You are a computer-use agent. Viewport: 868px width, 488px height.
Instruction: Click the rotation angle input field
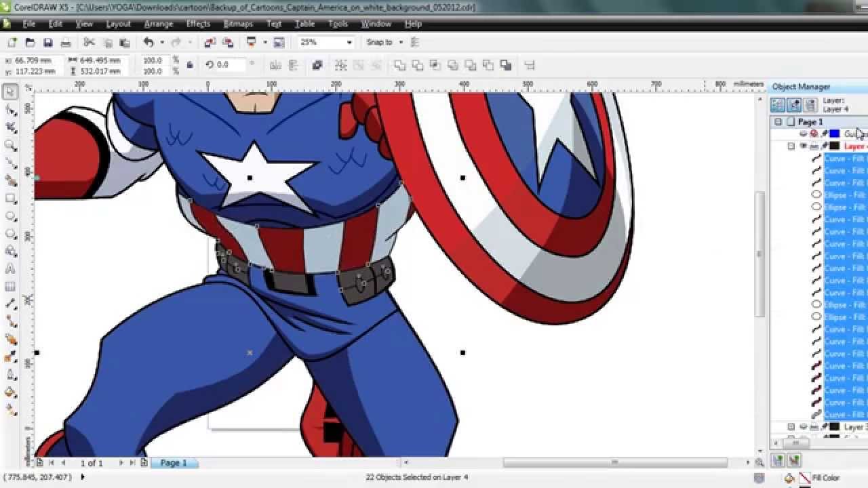(x=231, y=65)
